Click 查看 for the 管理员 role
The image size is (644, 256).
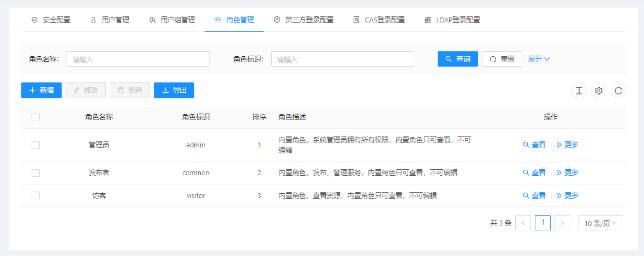(534, 145)
